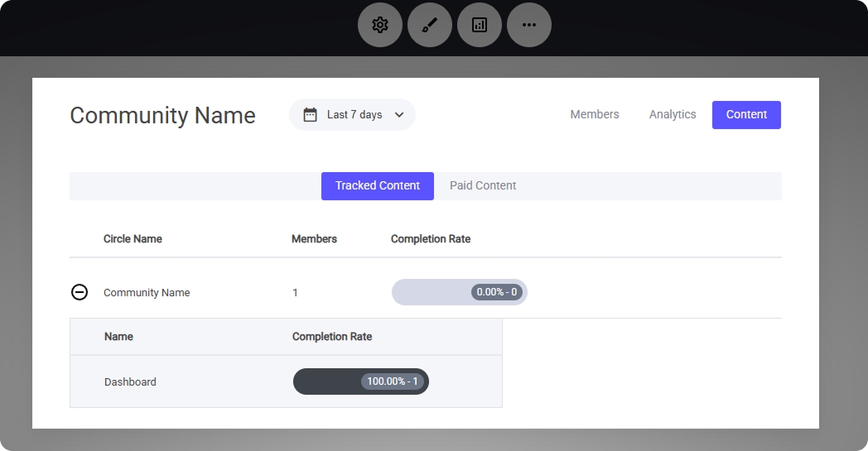This screenshot has height=451, width=868.
Task: Collapse the Community Name circle row
Action: click(x=80, y=292)
